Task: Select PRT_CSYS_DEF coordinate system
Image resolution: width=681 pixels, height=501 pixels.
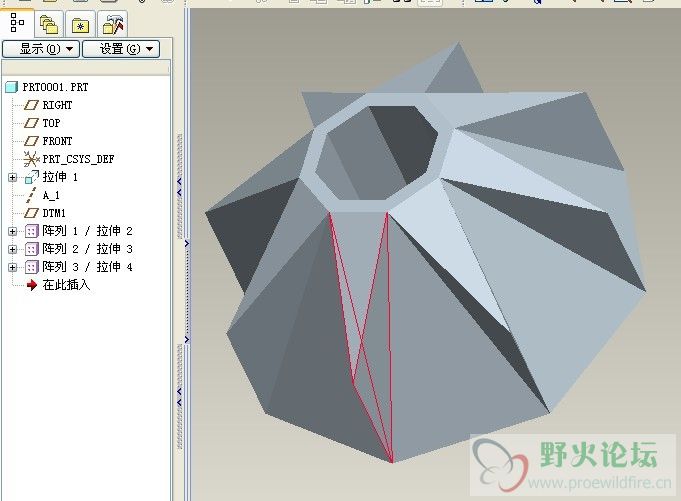Action: (x=78, y=159)
